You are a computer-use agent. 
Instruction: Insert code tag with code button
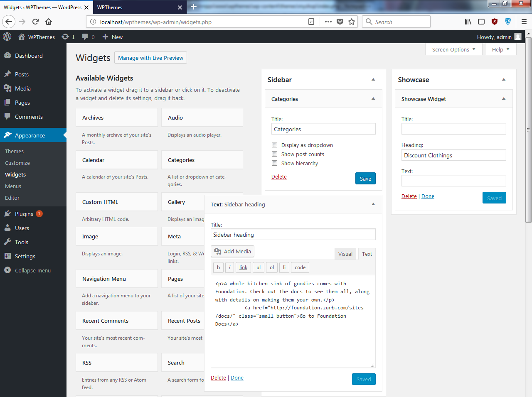(x=300, y=267)
